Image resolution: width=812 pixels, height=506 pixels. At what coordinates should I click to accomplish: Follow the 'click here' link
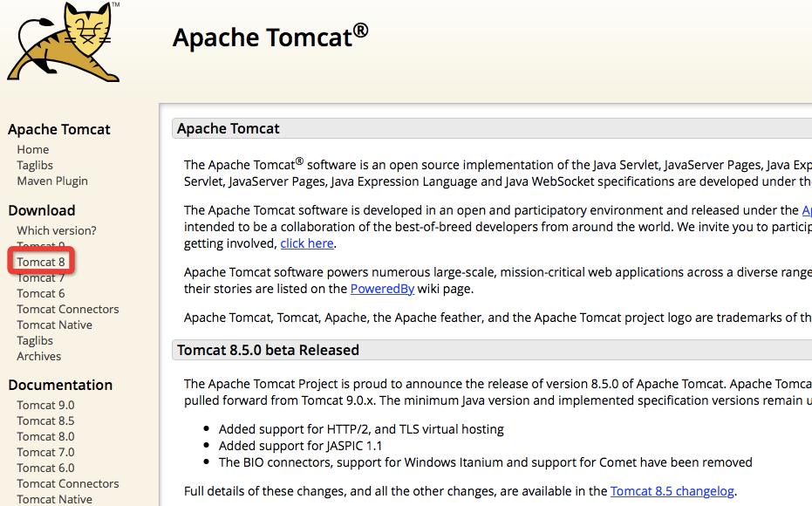pos(307,243)
